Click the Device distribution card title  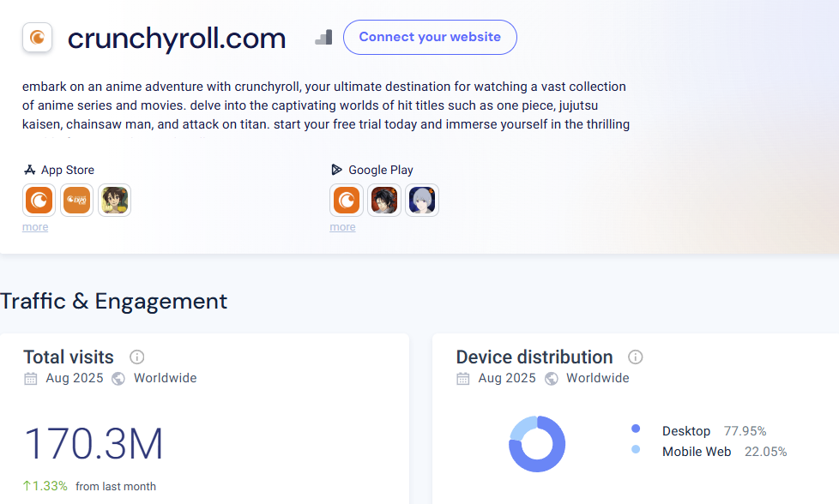pyautogui.click(x=534, y=357)
